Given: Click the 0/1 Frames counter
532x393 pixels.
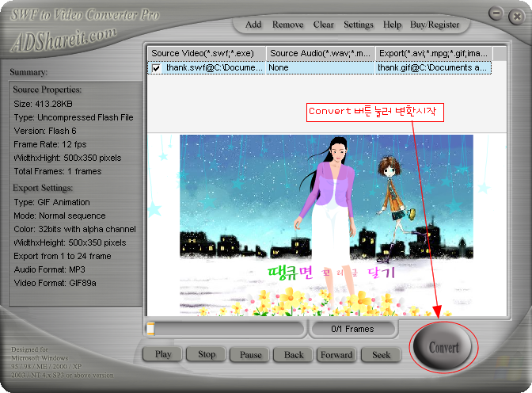Looking at the screenshot, I should (352, 329).
